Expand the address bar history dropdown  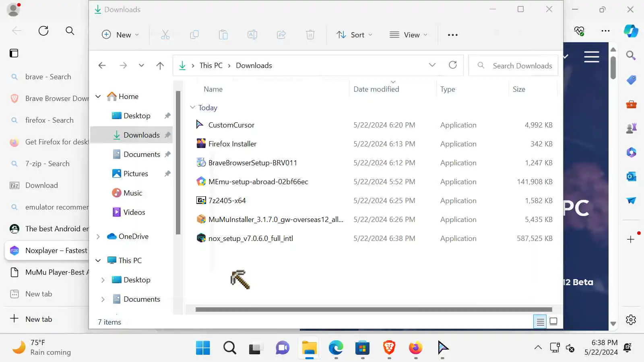coord(432,65)
